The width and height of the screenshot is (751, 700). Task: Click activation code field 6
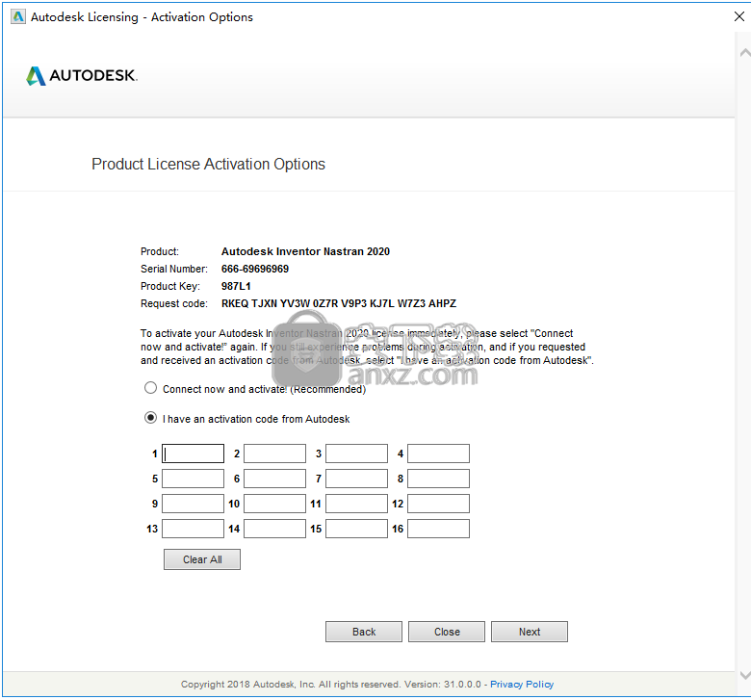(275, 479)
